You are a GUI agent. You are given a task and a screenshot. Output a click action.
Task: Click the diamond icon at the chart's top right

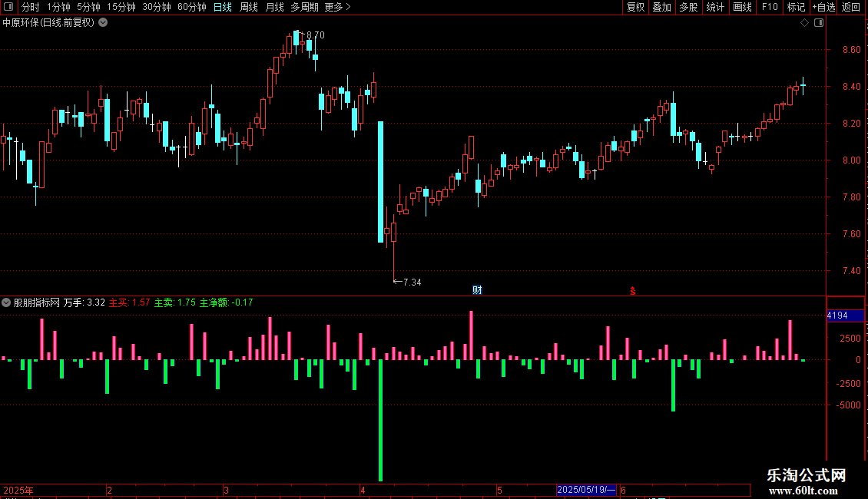click(x=805, y=23)
